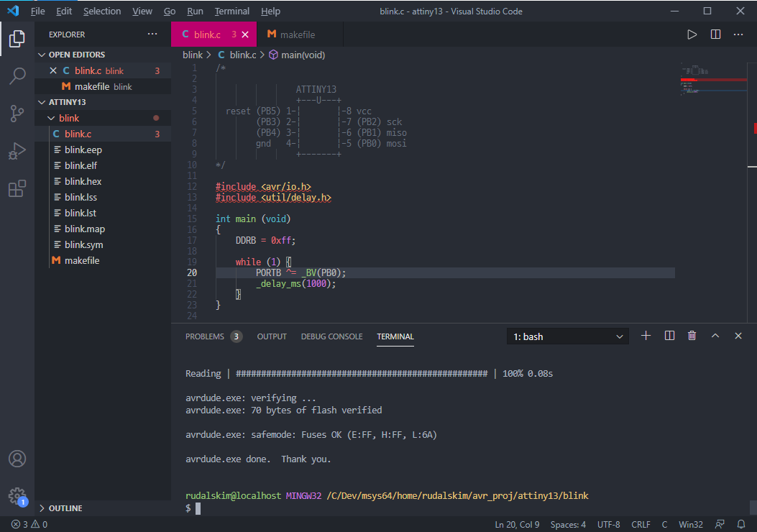The height and width of the screenshot is (532, 757).
Task: Click the VS Code logo icon in title bar
Action: pyautogui.click(x=13, y=11)
